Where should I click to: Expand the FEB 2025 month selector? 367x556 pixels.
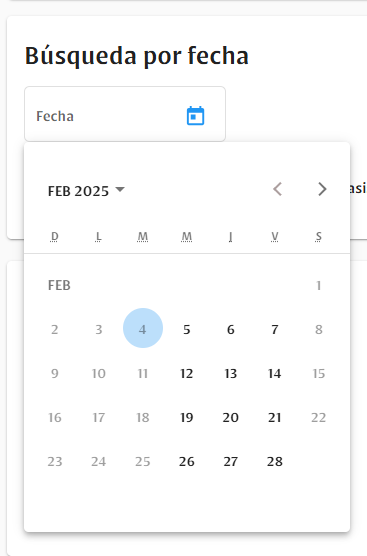tap(86, 191)
